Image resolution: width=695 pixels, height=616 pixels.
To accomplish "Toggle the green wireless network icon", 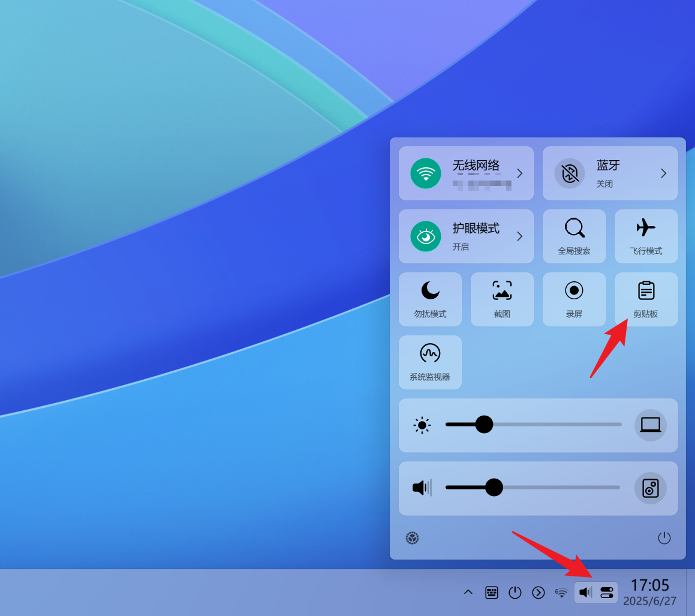I will click(426, 173).
